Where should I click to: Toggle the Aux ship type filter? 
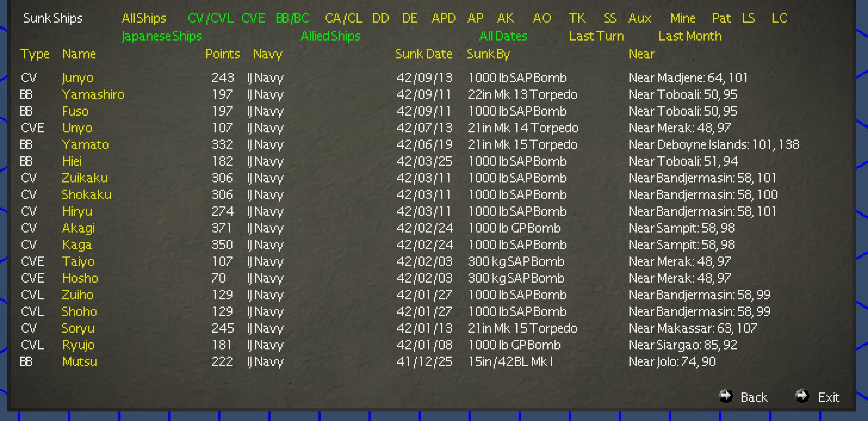click(640, 18)
